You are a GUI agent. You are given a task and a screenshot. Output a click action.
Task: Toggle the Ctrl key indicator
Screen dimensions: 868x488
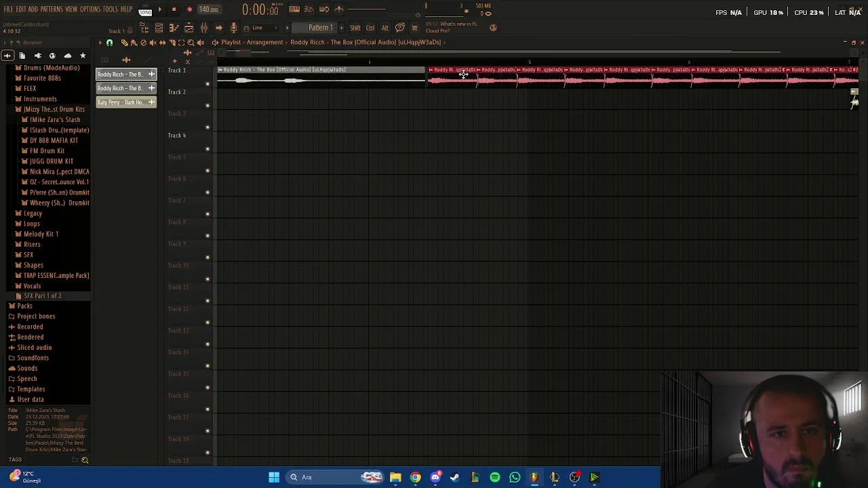point(370,28)
